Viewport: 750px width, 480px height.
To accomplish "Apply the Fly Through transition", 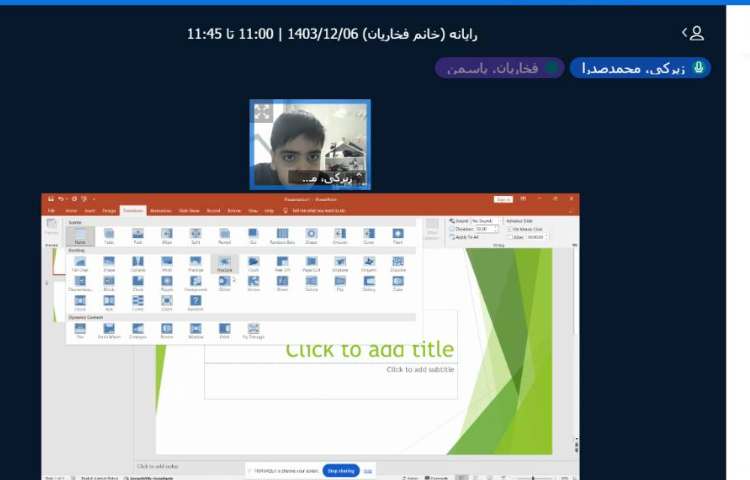I will click(x=254, y=330).
